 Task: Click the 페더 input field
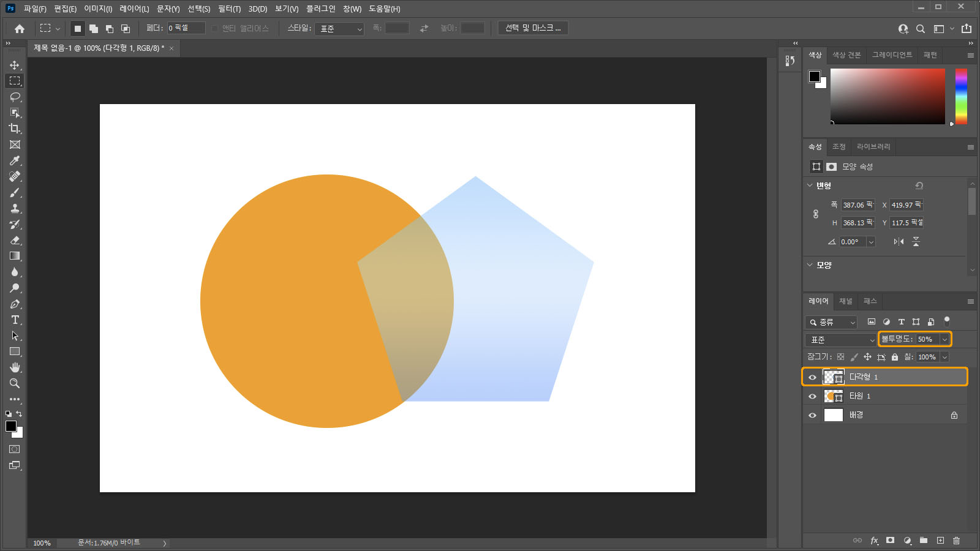[186, 28]
